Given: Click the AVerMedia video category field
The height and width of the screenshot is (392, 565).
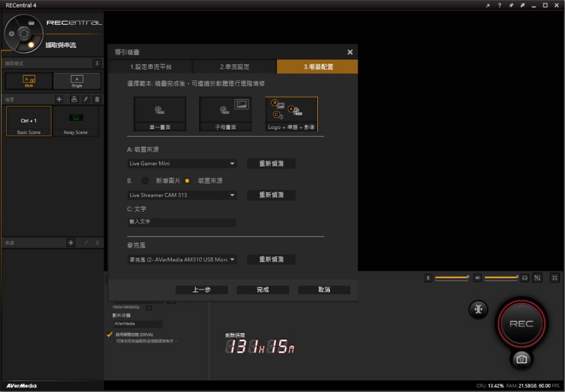Looking at the screenshot, I should [x=137, y=324].
